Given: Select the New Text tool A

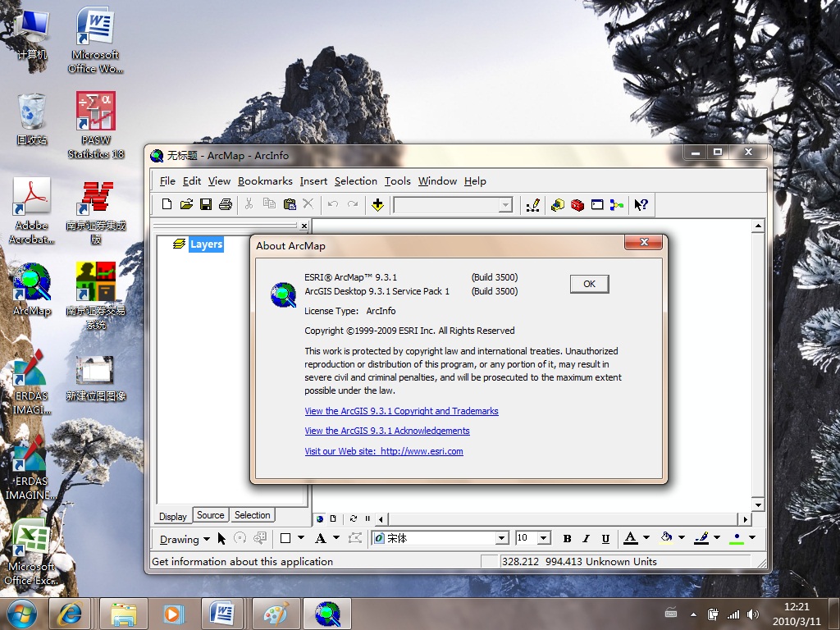Looking at the screenshot, I should pyautogui.click(x=321, y=538).
